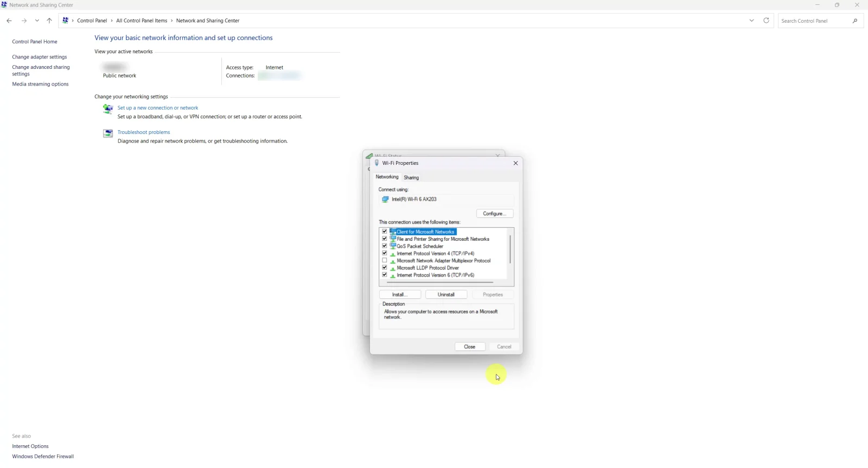Open Windows Defender Firewall link

point(43,457)
